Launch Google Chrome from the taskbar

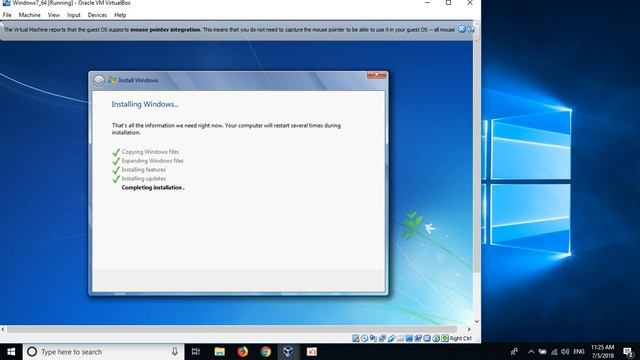[266, 351]
